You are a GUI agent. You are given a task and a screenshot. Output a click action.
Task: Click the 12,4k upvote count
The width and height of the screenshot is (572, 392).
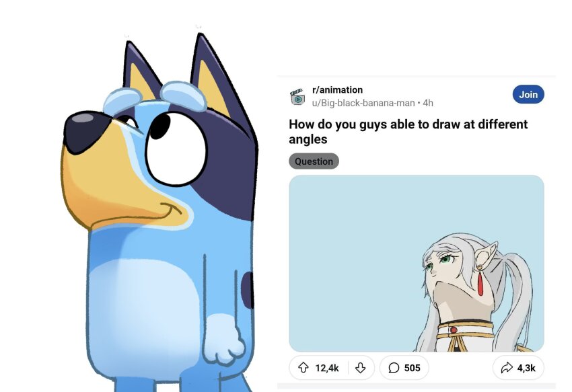coord(327,368)
